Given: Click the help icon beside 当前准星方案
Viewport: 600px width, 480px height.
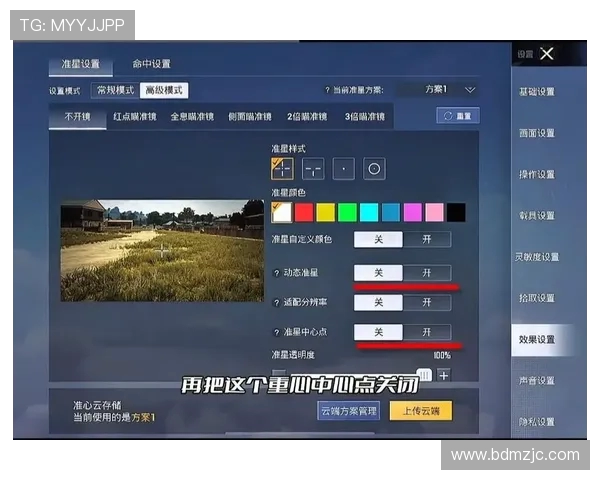Looking at the screenshot, I should (327, 90).
